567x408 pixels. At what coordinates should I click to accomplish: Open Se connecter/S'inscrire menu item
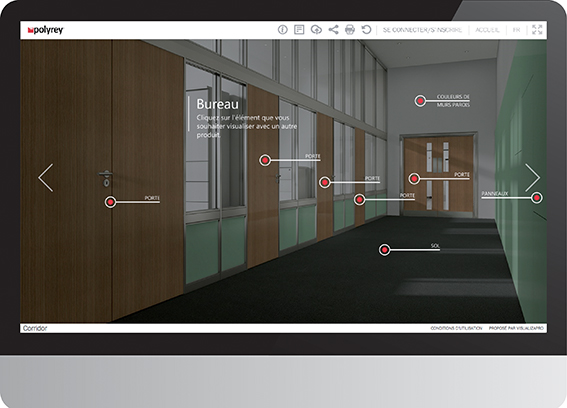click(x=422, y=30)
